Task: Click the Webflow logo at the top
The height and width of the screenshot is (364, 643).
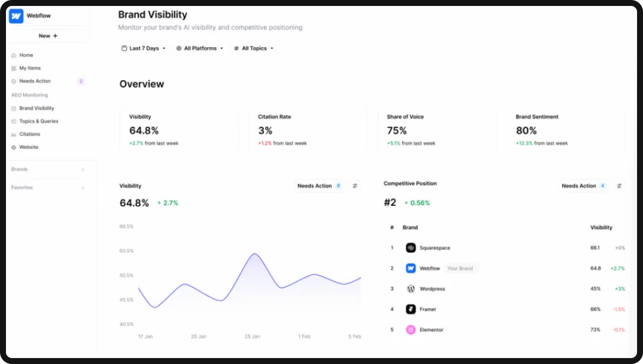Action: click(x=16, y=15)
